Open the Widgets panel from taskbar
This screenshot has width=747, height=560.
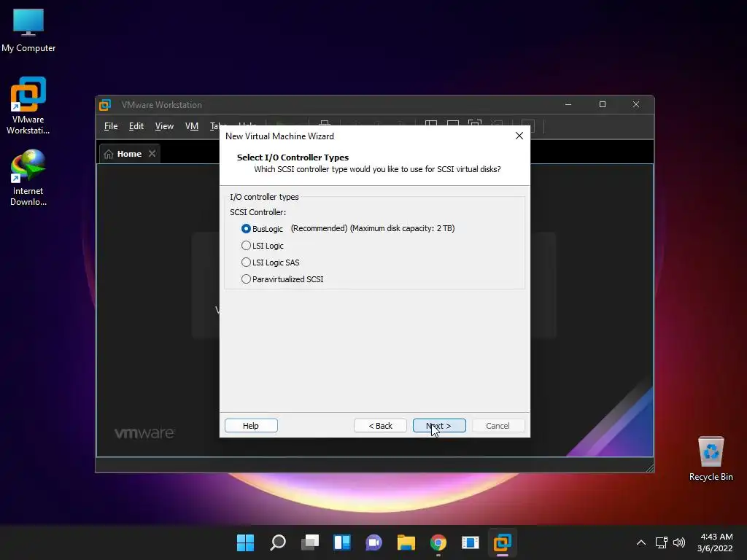342,542
